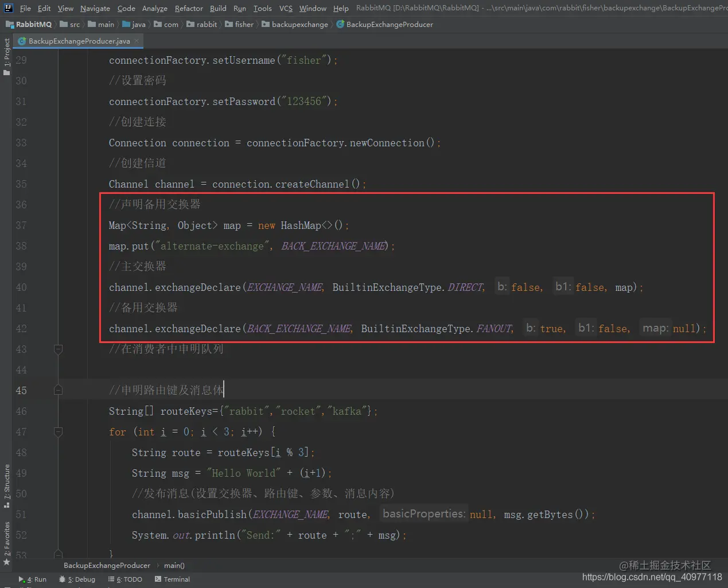Collapse the for loop at line 47

pyautogui.click(x=58, y=431)
